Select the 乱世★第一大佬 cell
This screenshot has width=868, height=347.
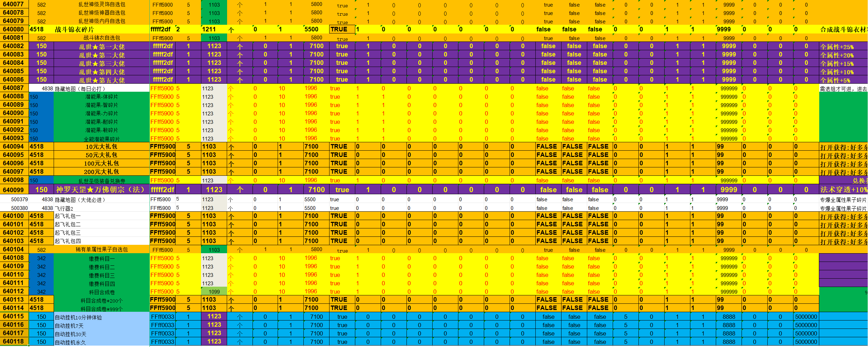tap(102, 46)
